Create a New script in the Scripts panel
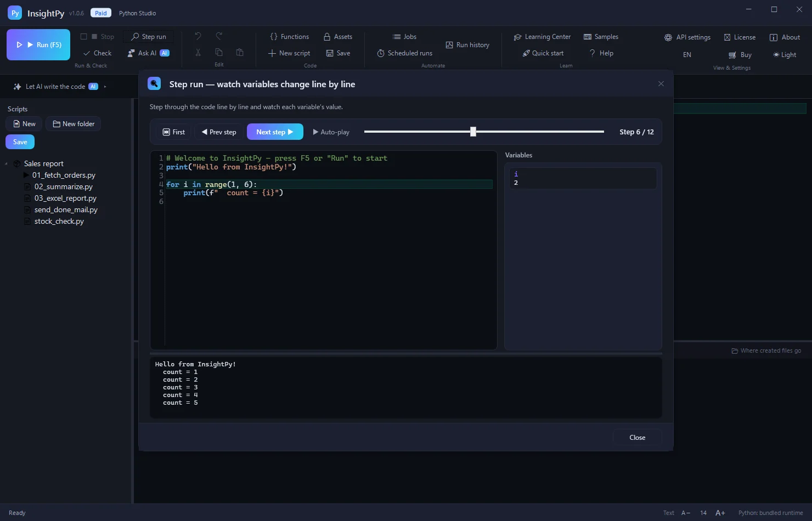This screenshot has width=812, height=521. pos(24,124)
